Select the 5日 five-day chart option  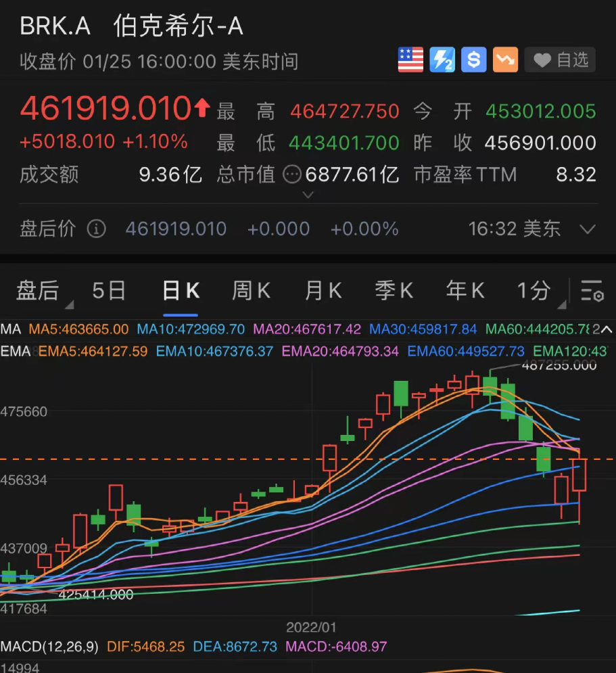pyautogui.click(x=108, y=290)
